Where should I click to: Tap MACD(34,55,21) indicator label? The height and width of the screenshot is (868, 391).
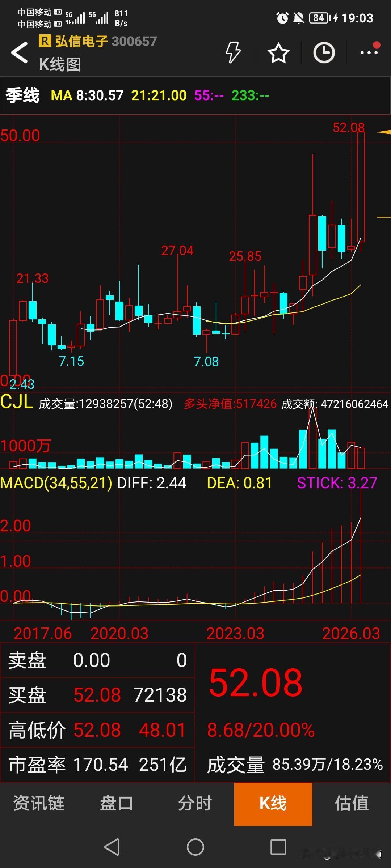(56, 483)
